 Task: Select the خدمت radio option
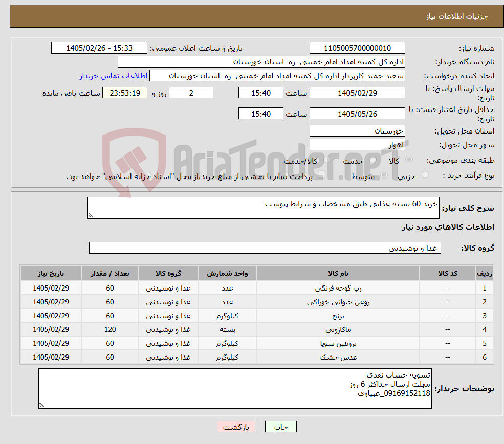[x=373, y=160]
